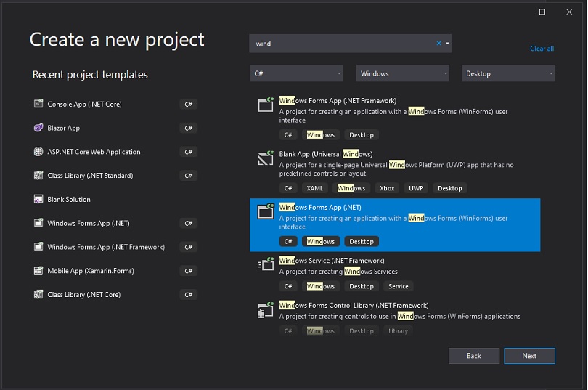Click the Windows Forms Control Library icon
588x390 pixels.
[266, 310]
